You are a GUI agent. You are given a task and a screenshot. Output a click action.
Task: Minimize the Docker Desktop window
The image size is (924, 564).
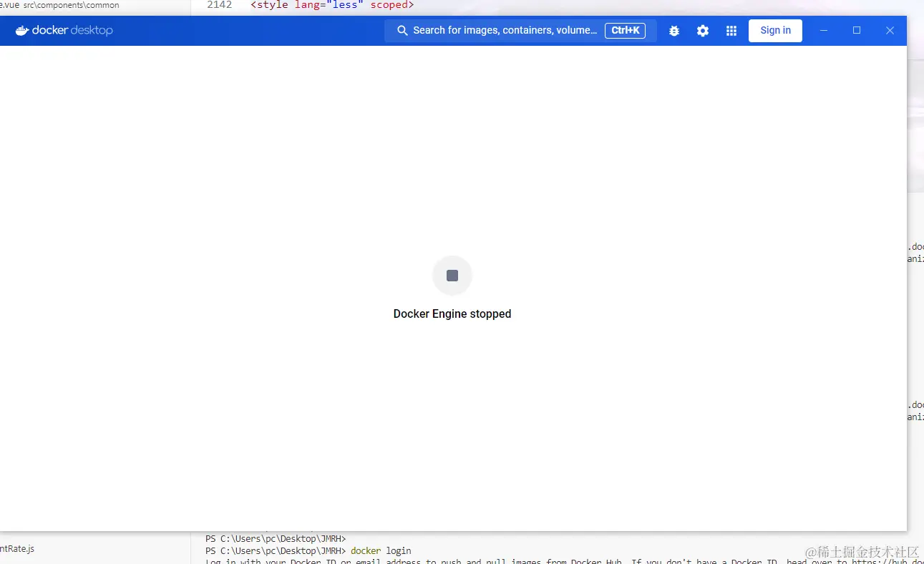pyautogui.click(x=824, y=31)
